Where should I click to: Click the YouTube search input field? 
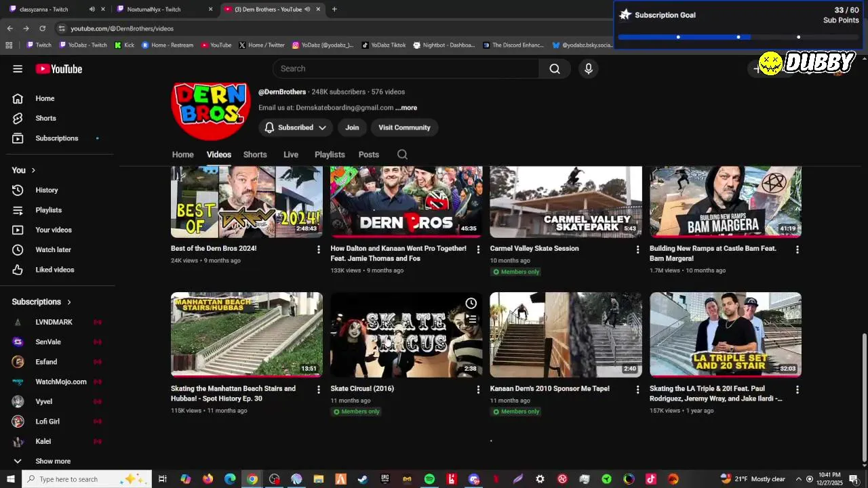point(406,68)
